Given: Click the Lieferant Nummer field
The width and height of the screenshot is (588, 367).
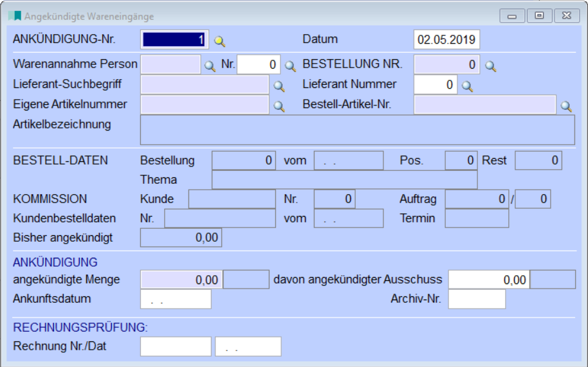Looking at the screenshot, I should coord(436,85).
